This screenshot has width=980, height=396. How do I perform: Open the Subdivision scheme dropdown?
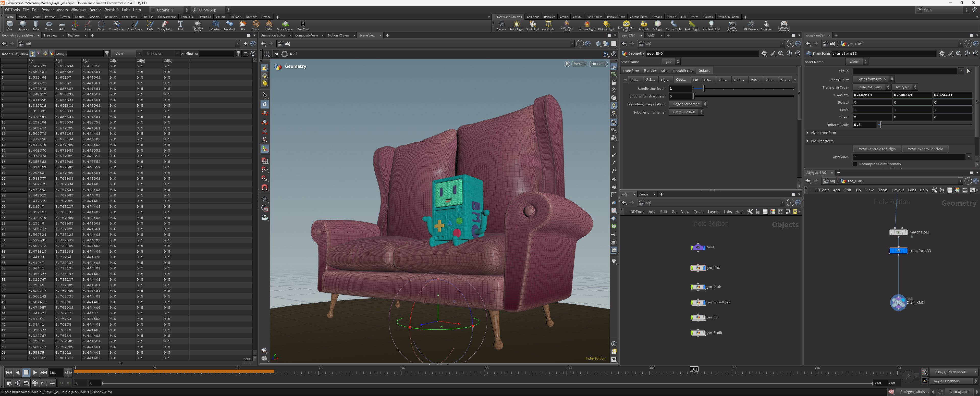pyautogui.click(x=686, y=112)
